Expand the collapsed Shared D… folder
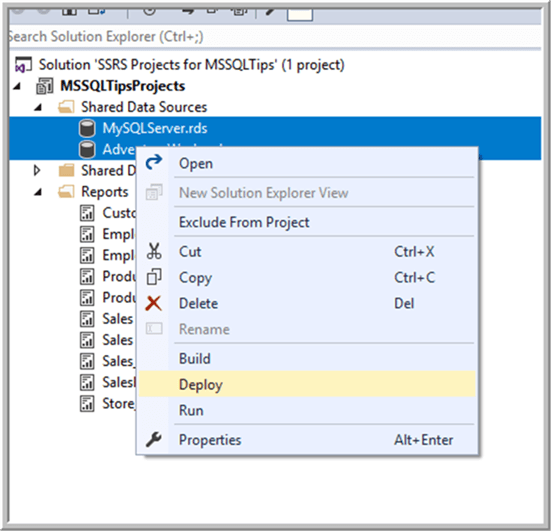The width and height of the screenshot is (551, 531). [x=37, y=170]
